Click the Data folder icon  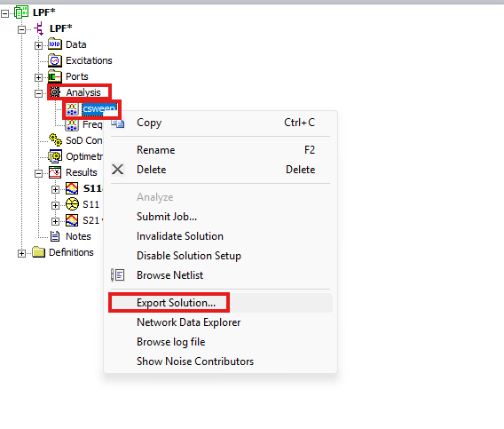pos(55,44)
